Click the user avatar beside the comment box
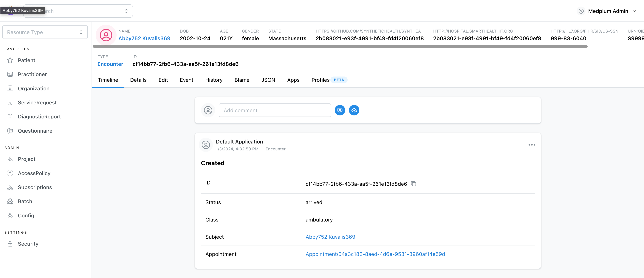The width and height of the screenshot is (644, 278). point(208,110)
